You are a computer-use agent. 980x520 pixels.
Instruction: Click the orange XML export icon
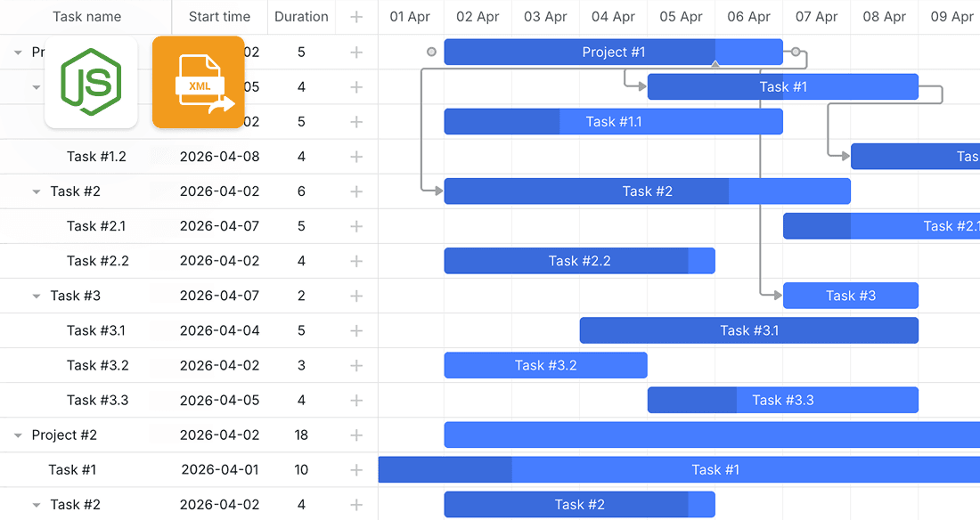click(198, 82)
